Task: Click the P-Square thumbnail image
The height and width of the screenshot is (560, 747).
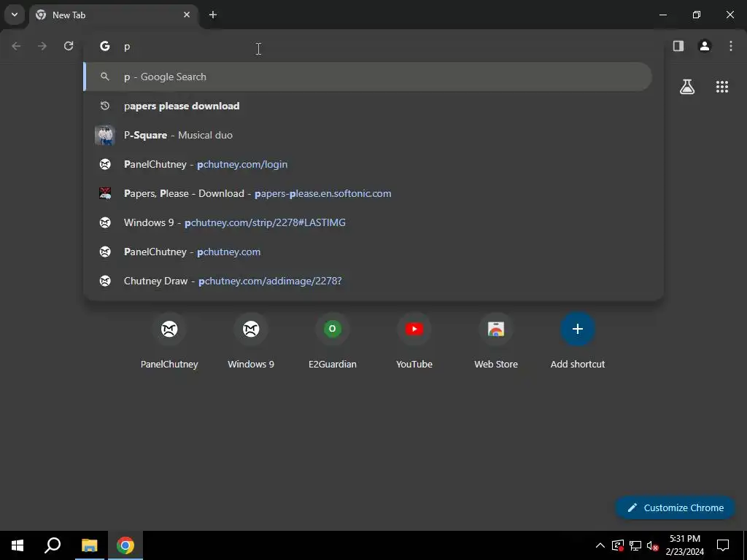Action: point(105,135)
